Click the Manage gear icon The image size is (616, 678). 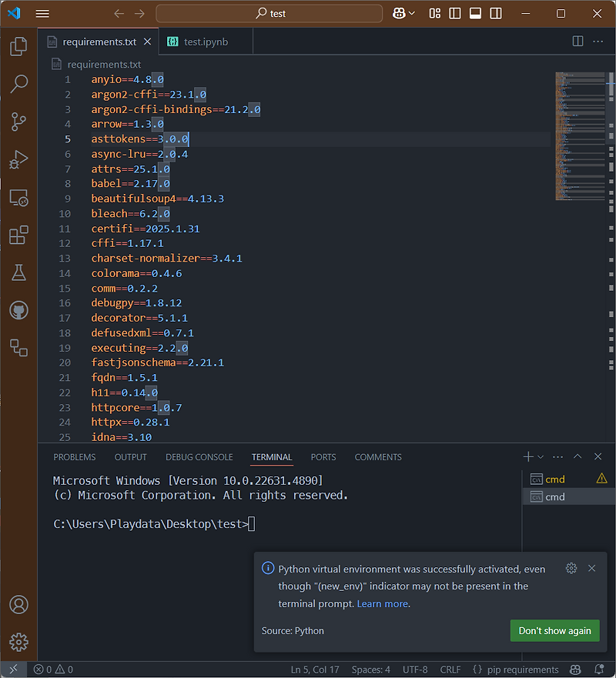coord(18,642)
